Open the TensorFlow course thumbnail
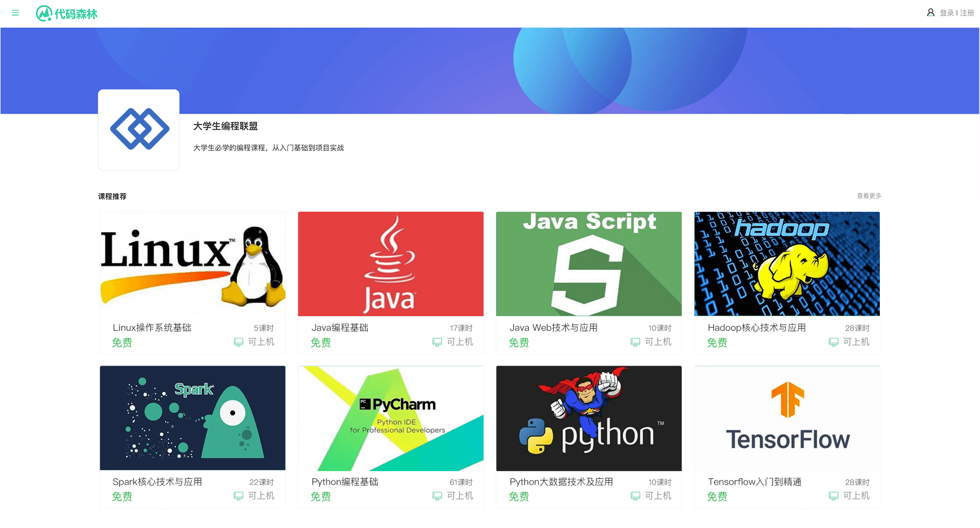 point(787,418)
